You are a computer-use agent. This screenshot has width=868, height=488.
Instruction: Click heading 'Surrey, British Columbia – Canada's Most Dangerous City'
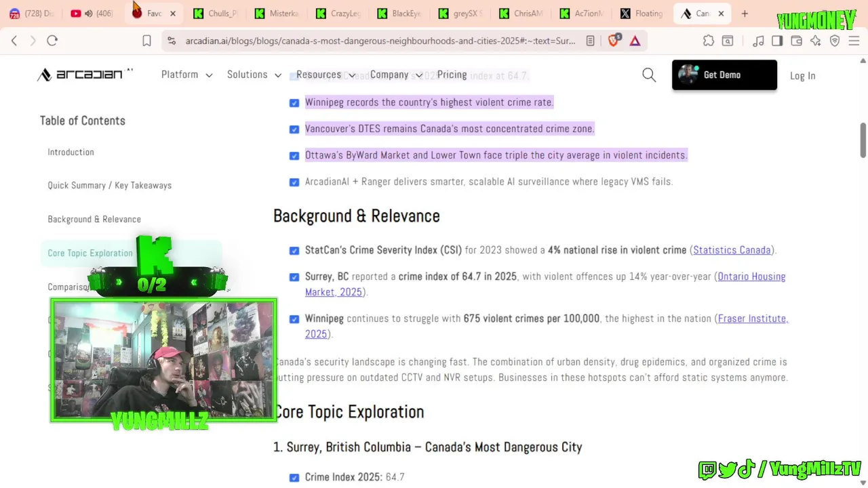[x=428, y=447]
